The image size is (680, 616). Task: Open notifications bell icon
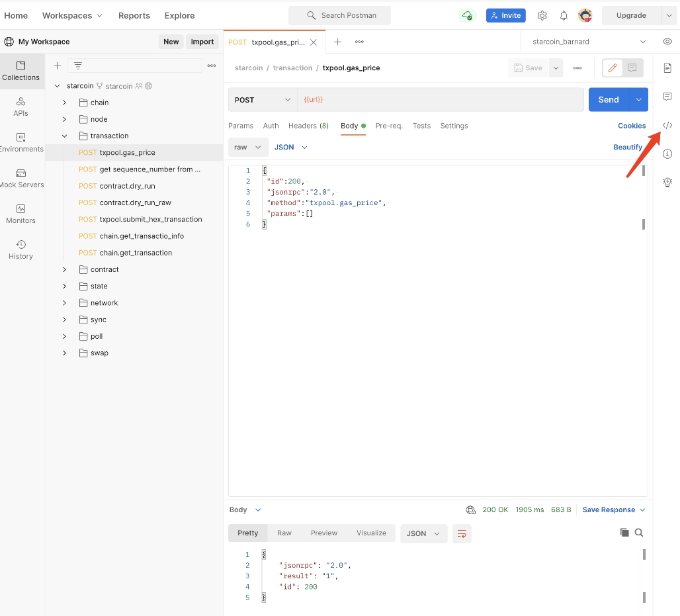(564, 16)
